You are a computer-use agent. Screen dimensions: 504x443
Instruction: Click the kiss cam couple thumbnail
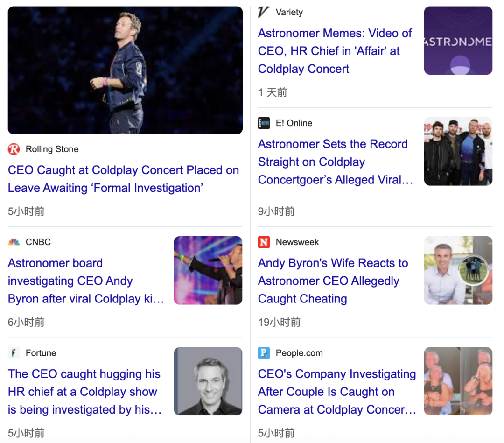point(458,381)
